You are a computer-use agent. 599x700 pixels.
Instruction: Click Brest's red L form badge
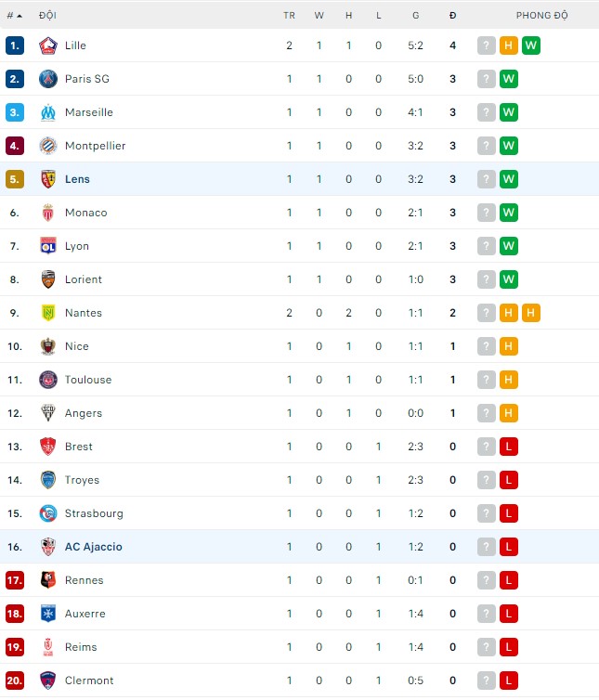click(509, 447)
